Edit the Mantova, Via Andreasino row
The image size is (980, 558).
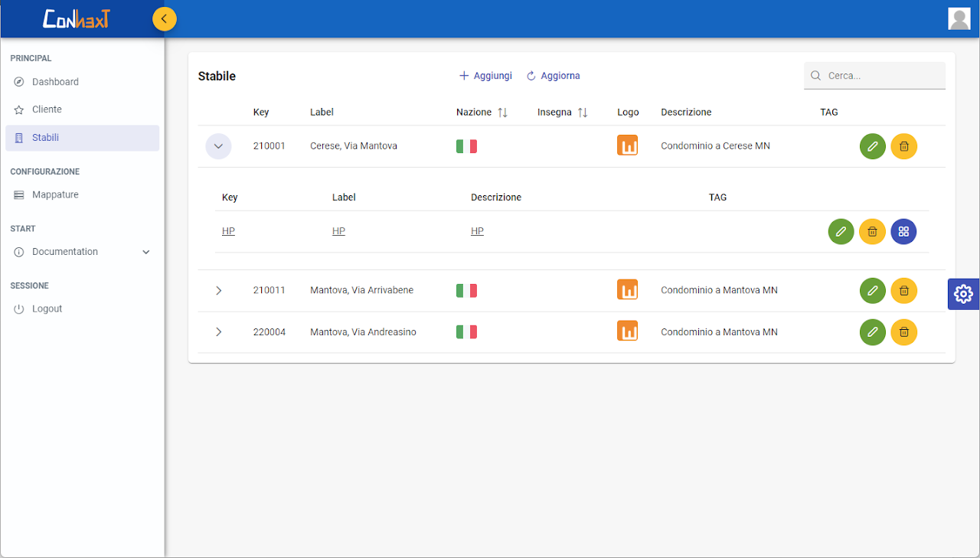point(872,332)
